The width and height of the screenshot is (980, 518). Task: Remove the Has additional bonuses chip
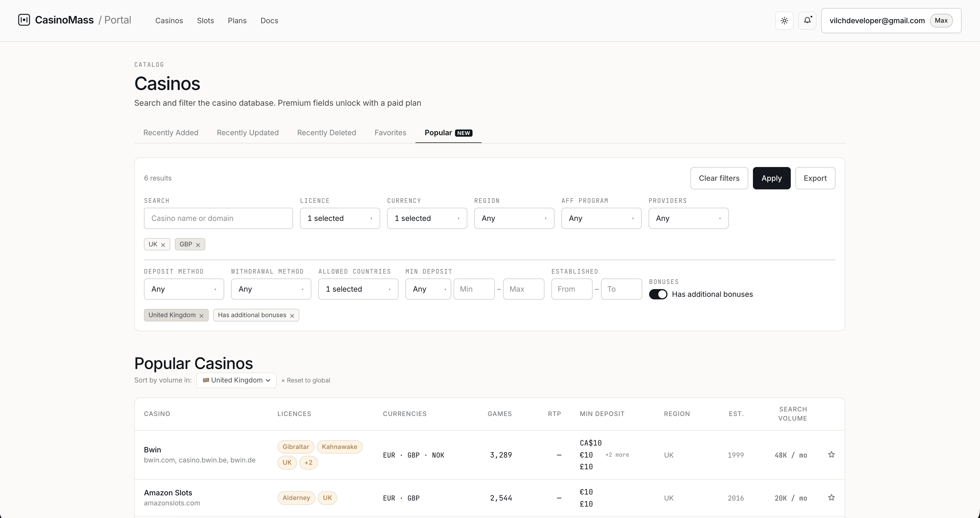click(x=292, y=315)
